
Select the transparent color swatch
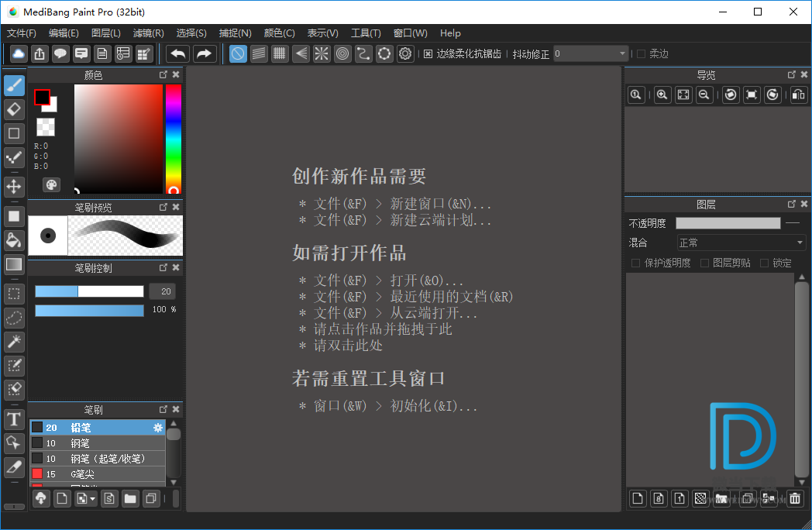pyautogui.click(x=46, y=127)
